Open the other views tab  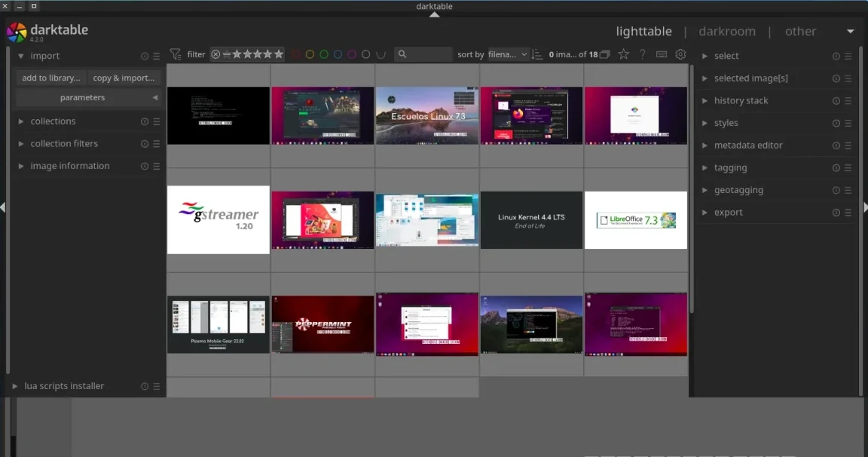tap(800, 32)
